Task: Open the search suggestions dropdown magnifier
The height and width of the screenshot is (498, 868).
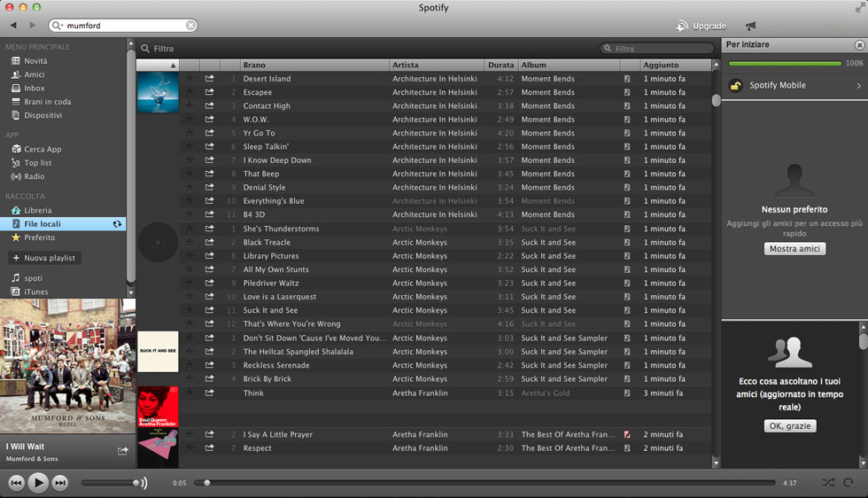Action: pos(58,26)
